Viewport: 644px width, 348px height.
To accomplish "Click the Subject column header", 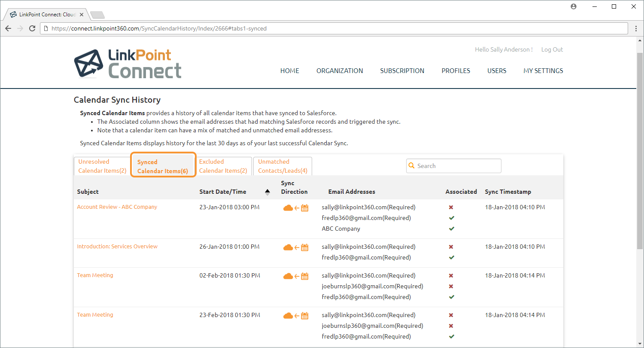I will (88, 192).
